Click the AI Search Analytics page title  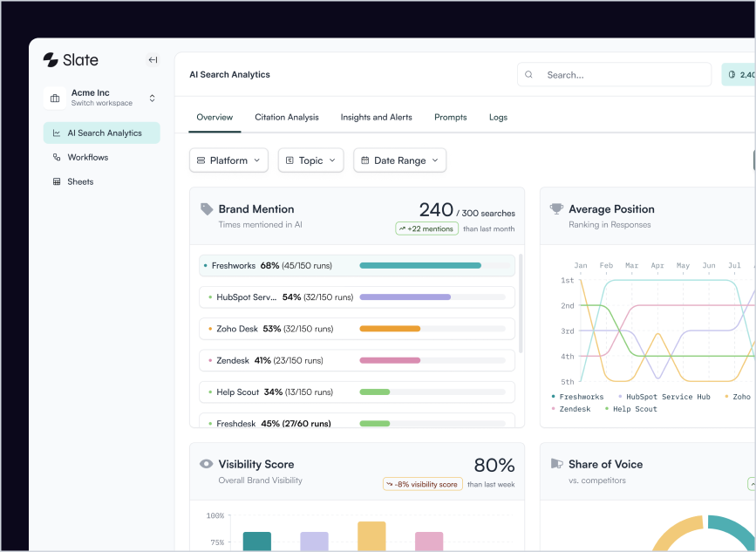pyautogui.click(x=229, y=75)
